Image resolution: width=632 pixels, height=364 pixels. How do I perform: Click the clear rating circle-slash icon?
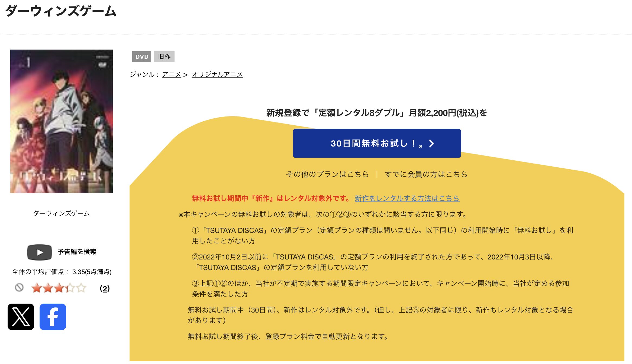(19, 288)
